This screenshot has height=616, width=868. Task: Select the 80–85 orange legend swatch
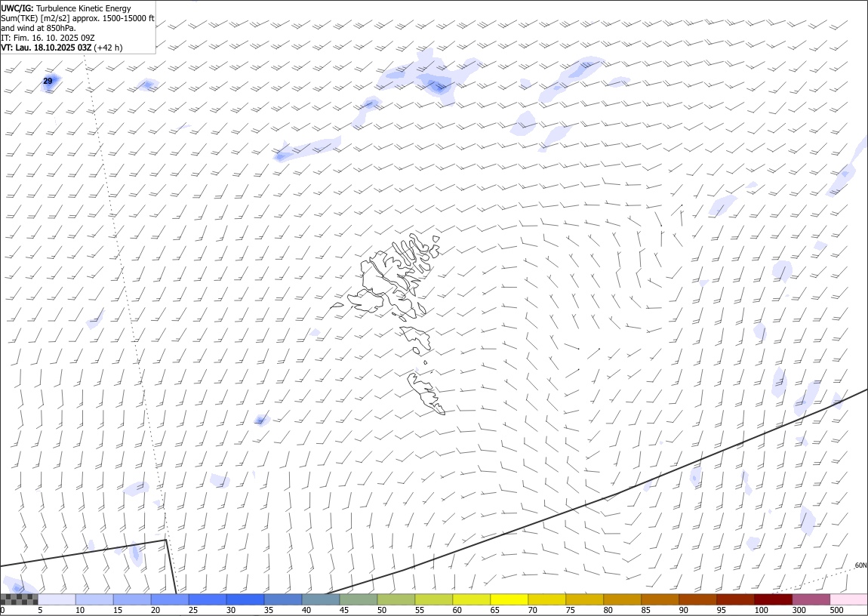[x=622, y=599]
